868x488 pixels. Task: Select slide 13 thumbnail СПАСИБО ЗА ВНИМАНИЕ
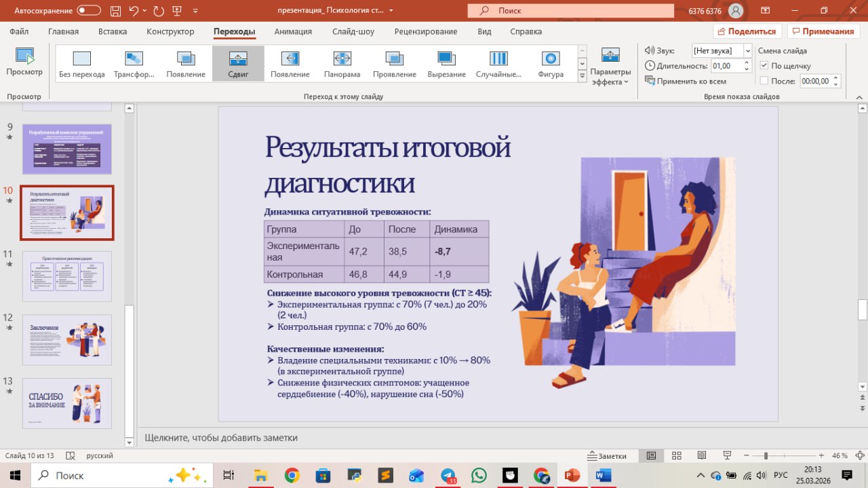[67, 403]
